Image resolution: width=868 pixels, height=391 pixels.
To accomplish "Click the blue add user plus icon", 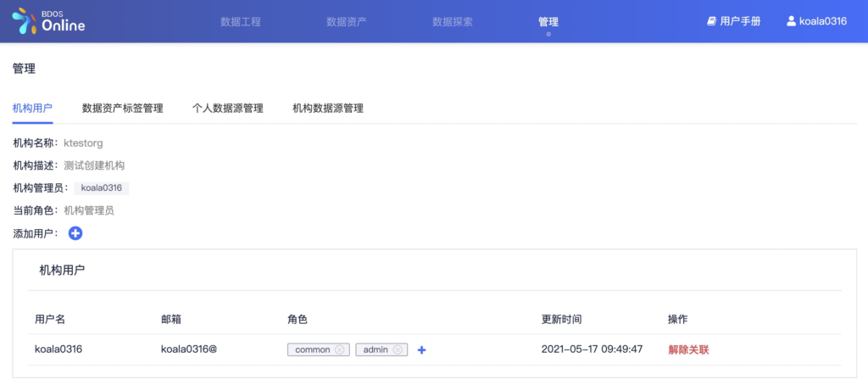I will tap(75, 233).
